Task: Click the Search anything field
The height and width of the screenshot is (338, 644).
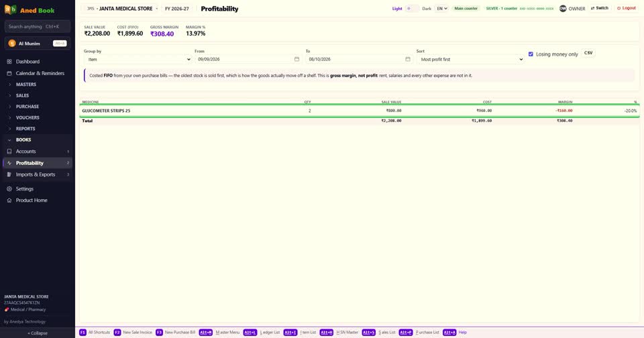Action: (38, 26)
